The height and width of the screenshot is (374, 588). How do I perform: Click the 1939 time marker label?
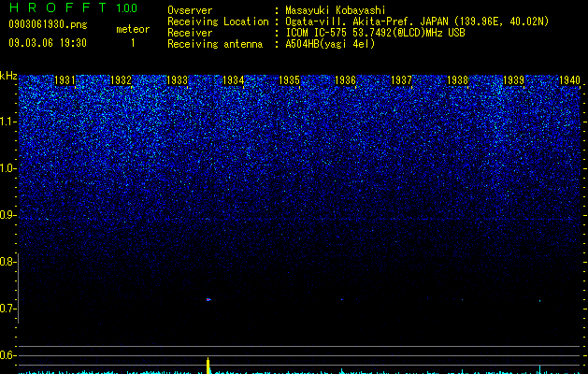(x=514, y=80)
